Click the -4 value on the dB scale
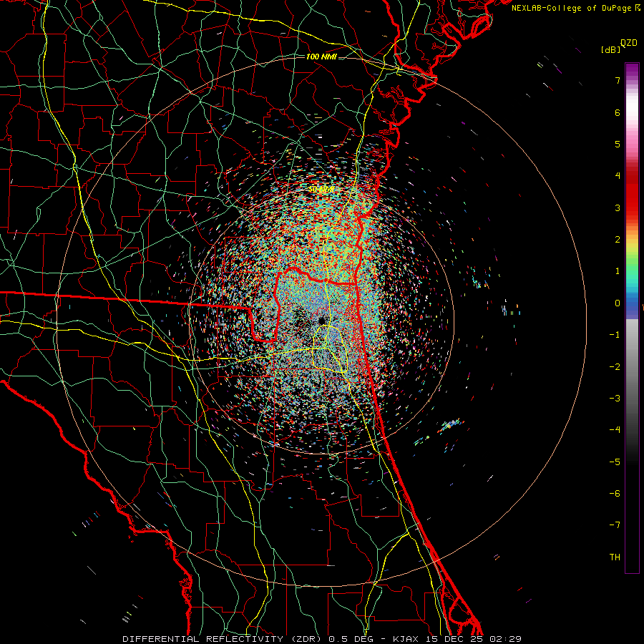644x644 pixels. point(615,430)
